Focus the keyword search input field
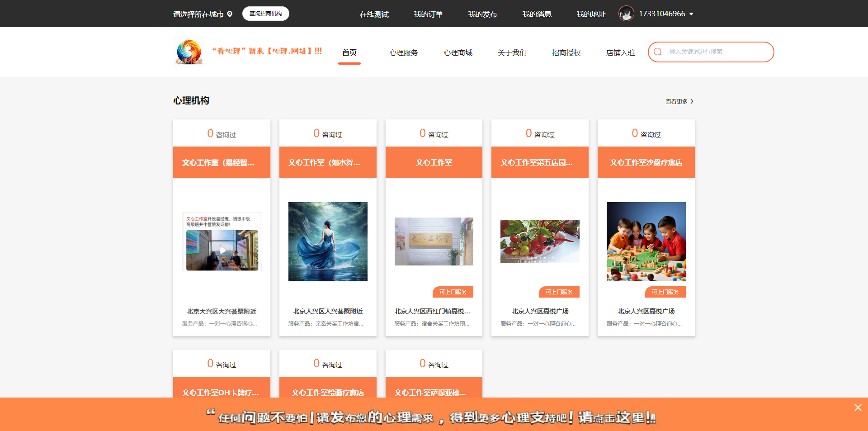The height and width of the screenshot is (431, 868). point(717,52)
